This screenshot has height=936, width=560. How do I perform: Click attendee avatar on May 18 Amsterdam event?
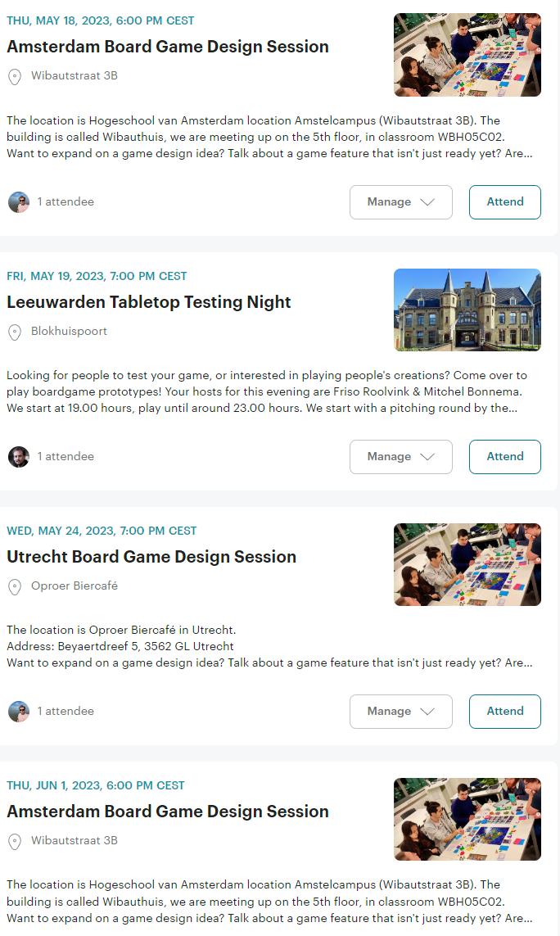point(19,202)
